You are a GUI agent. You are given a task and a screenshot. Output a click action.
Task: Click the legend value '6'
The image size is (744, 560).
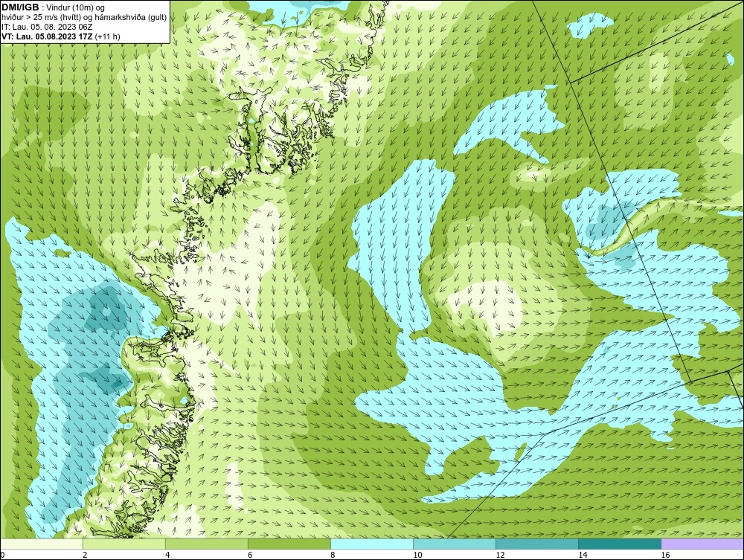(250, 555)
